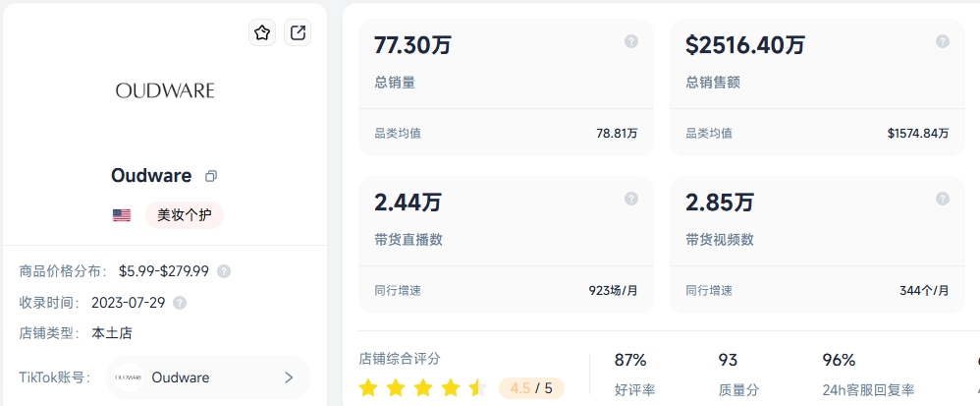980x406 pixels.
Task: Copy the Oudware shop name
Action: pyautogui.click(x=211, y=176)
